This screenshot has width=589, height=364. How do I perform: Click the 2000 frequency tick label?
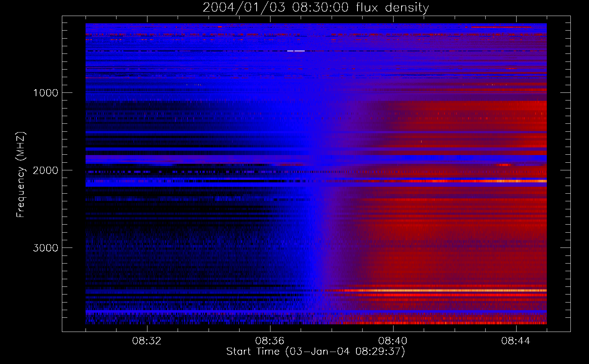pyautogui.click(x=46, y=170)
